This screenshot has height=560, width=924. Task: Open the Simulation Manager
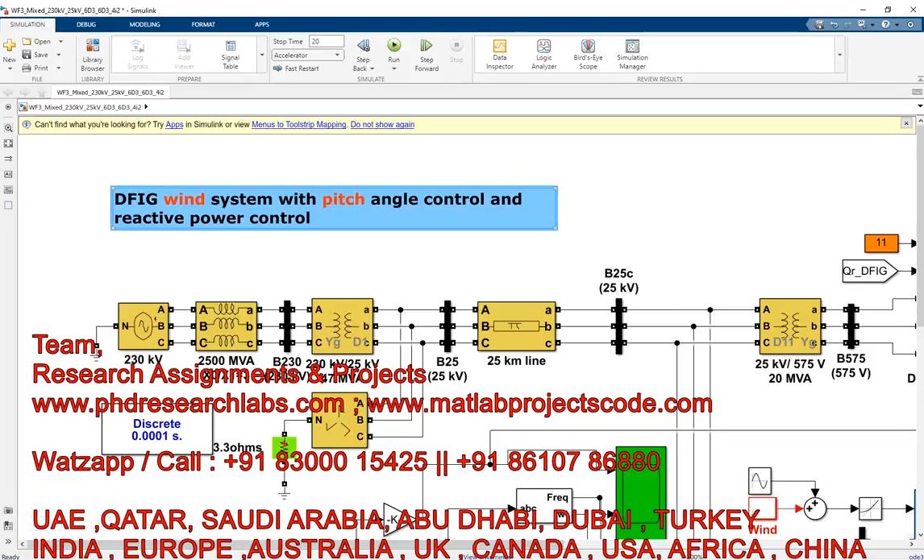[632, 54]
